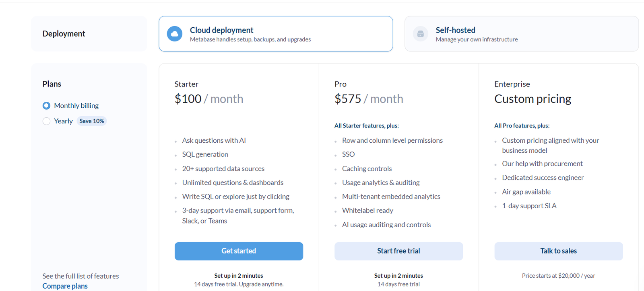Viewport: 644px width, 291px height.
Task: Click 'Row and column level permissions' text
Action: [392, 141]
